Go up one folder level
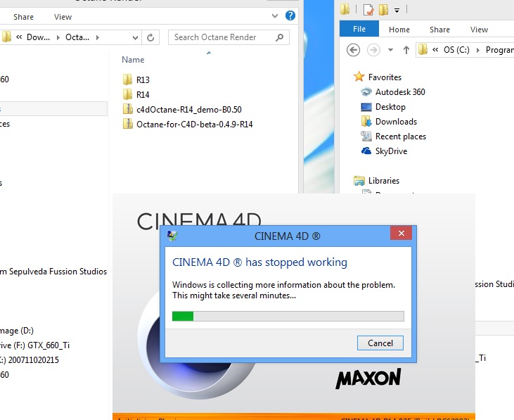Screen dimensions: 514x420 (406, 50)
